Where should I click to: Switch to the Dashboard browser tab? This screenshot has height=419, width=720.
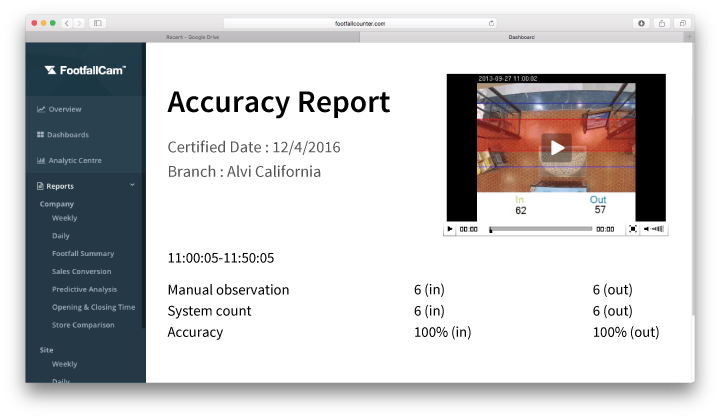tap(521, 37)
